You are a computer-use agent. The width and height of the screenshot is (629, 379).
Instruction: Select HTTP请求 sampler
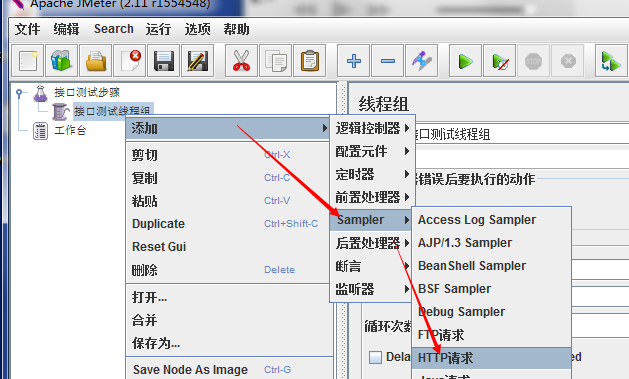(x=491, y=358)
